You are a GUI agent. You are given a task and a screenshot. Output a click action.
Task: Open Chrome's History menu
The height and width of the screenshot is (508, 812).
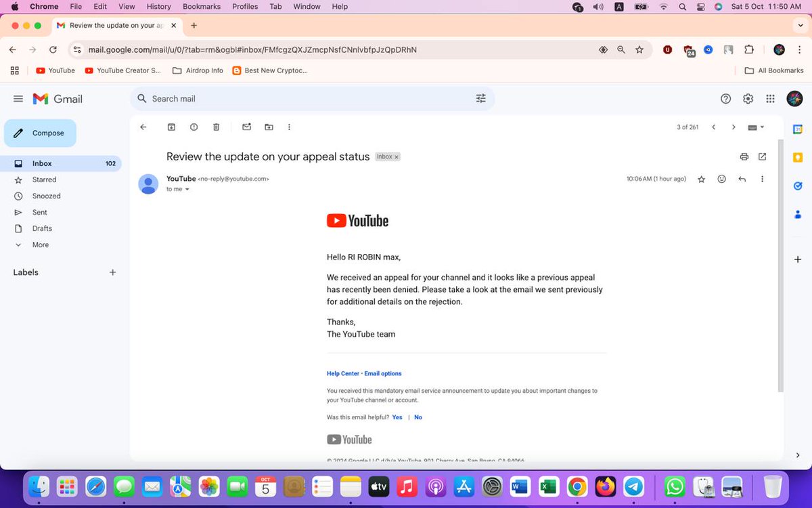coord(159,7)
